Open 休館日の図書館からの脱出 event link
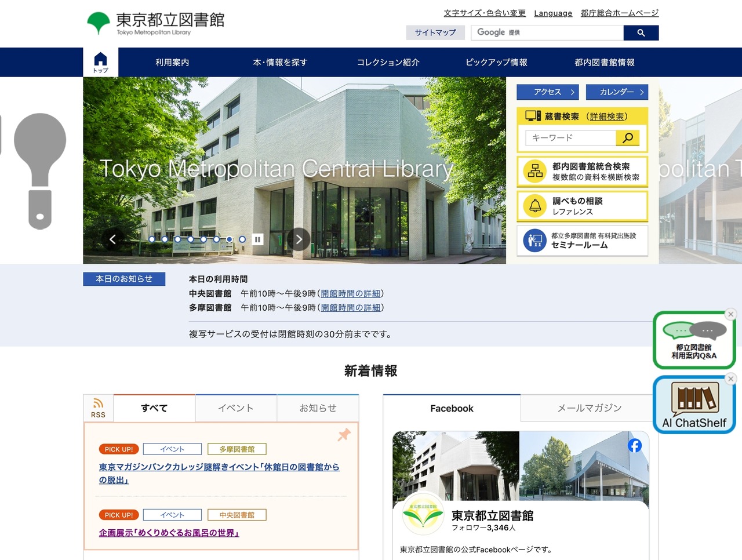742x560 pixels. [219, 474]
